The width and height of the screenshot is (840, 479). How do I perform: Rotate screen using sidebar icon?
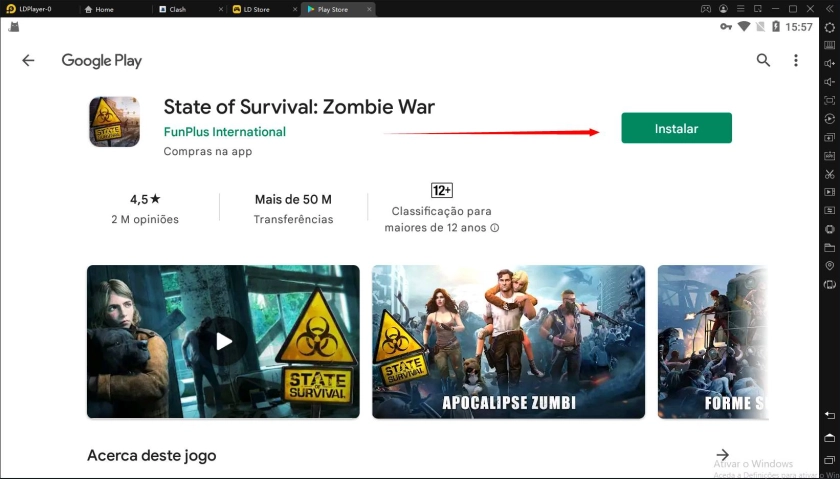(x=829, y=285)
